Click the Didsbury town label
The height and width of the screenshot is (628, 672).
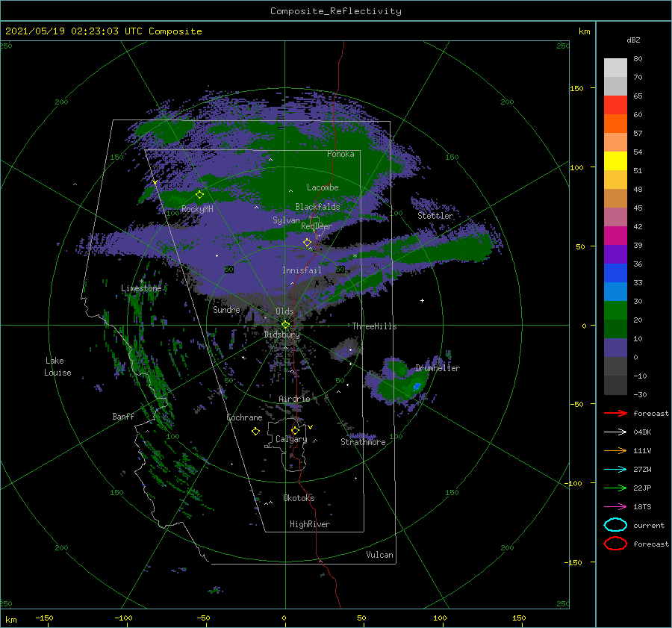click(x=281, y=335)
